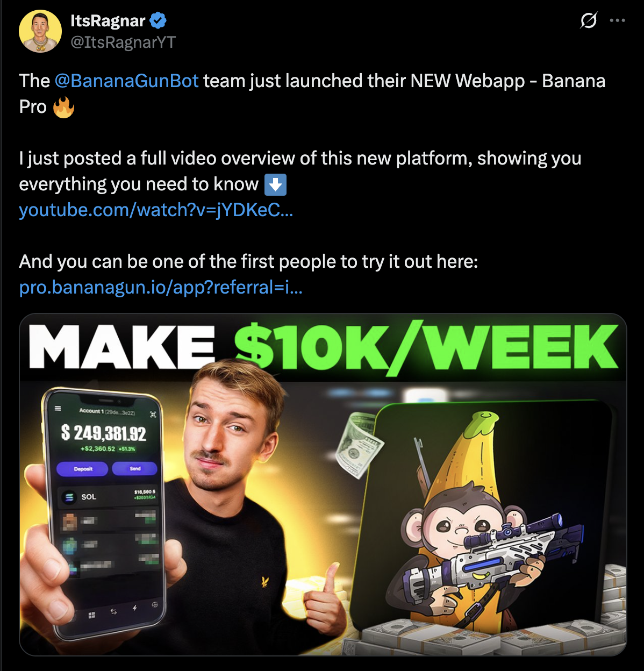
Task: Open the youtube.com/watch video link
Action: 156,210
